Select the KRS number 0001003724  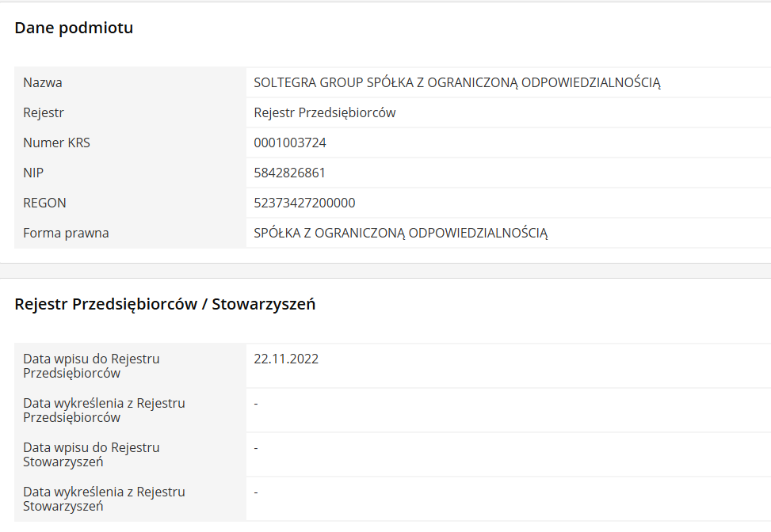click(290, 142)
